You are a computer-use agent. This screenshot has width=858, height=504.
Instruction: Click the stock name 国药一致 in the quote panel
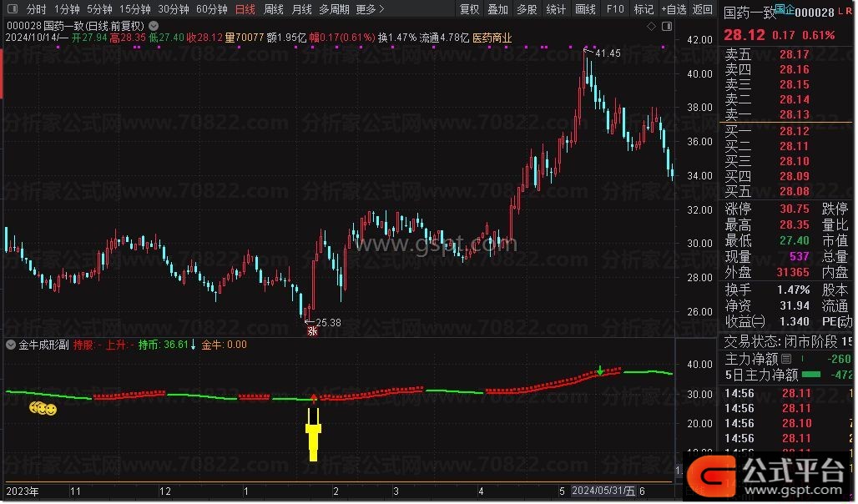pyautogui.click(x=749, y=13)
